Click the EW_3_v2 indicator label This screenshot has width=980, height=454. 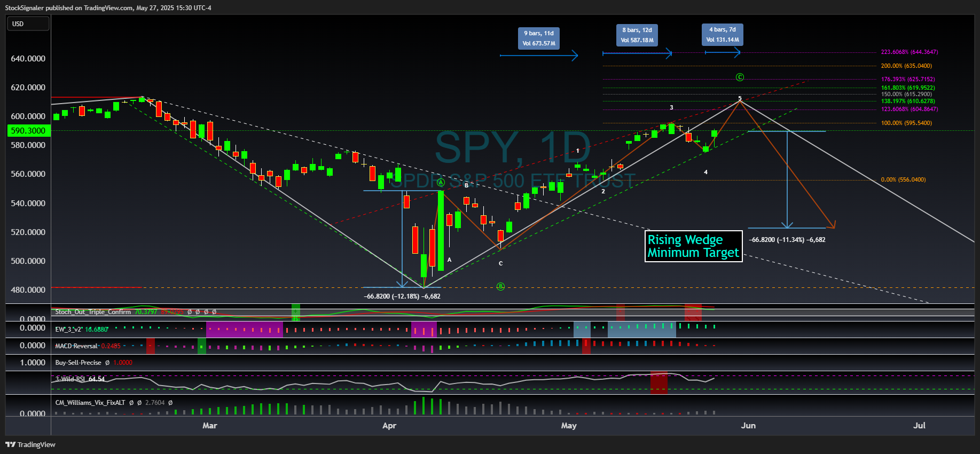coord(69,329)
